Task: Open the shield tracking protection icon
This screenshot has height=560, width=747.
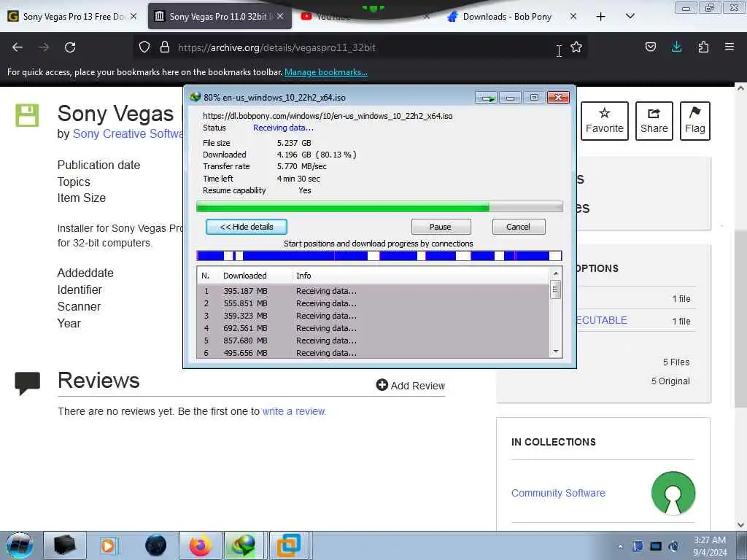Action: click(x=144, y=47)
